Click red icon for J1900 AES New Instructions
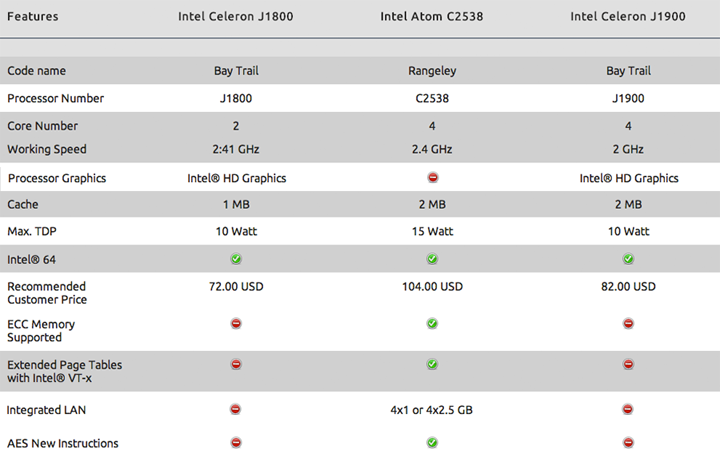Screen dimensions: 720x462 [x=628, y=443]
